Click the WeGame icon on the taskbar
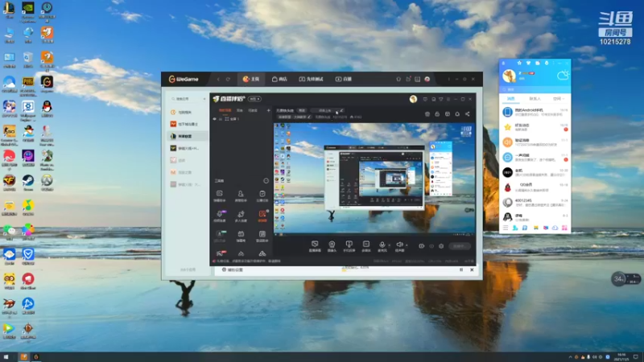The width and height of the screenshot is (644, 362). tap(35, 357)
